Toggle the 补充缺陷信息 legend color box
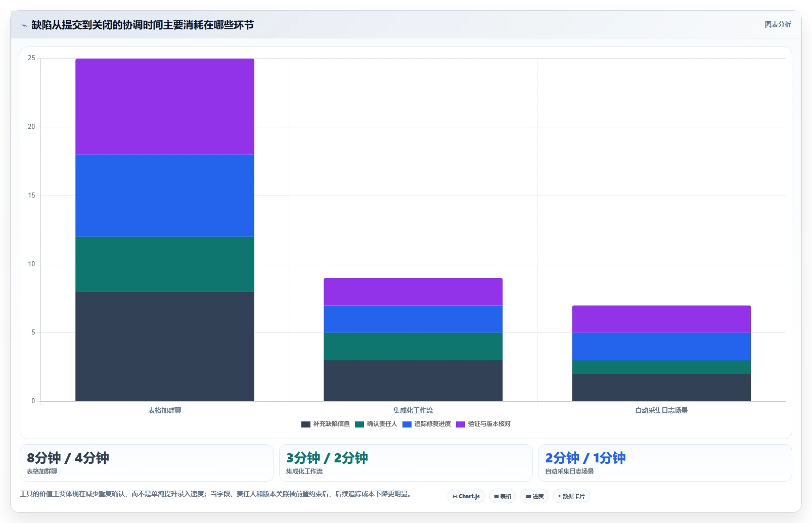Viewport: 812px width, 523px height. (x=306, y=424)
